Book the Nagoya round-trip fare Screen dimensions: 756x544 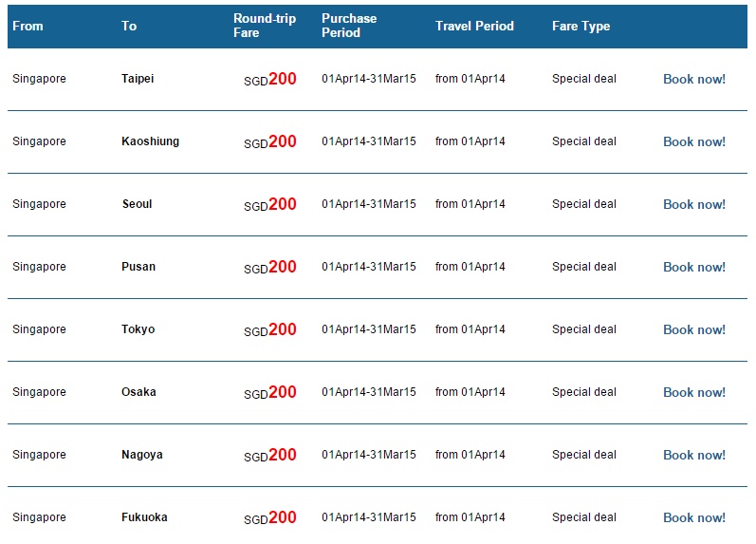pos(693,455)
